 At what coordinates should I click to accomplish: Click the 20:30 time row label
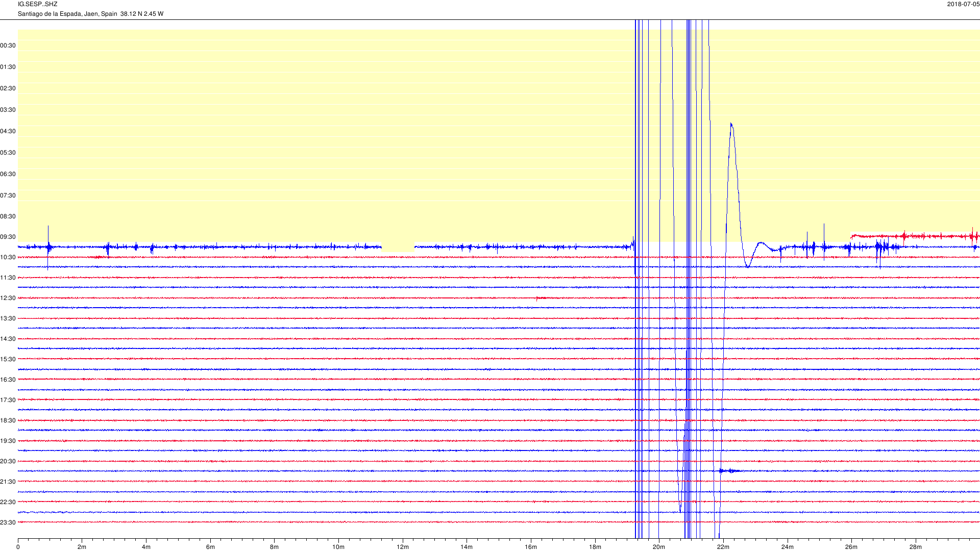8,461
